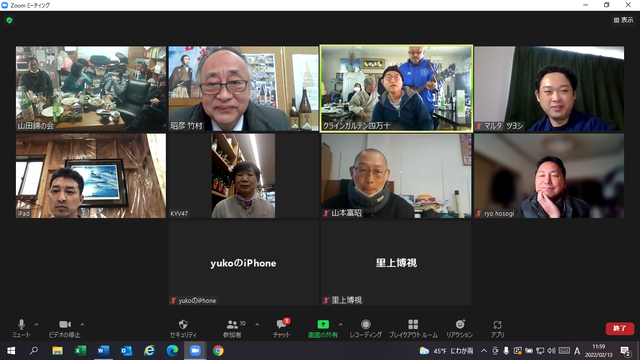Viewport: 640px width, 360px height.
Task: Open Excel from the taskbar
Action: (x=80, y=351)
